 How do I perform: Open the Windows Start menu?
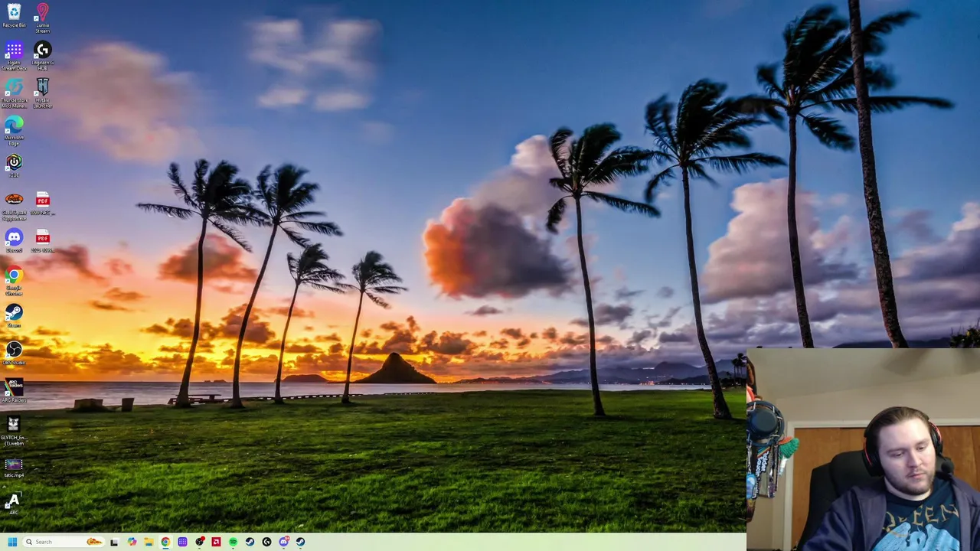[x=12, y=542]
